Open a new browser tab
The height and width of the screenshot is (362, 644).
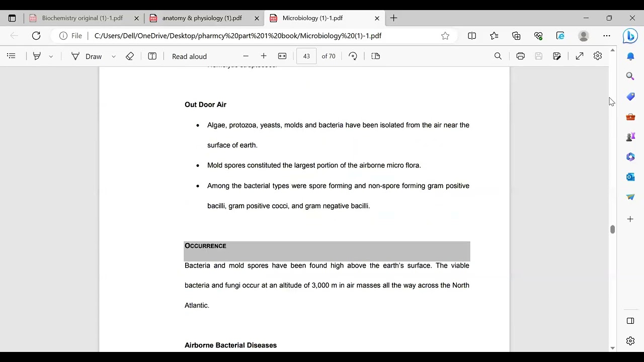[x=393, y=18]
